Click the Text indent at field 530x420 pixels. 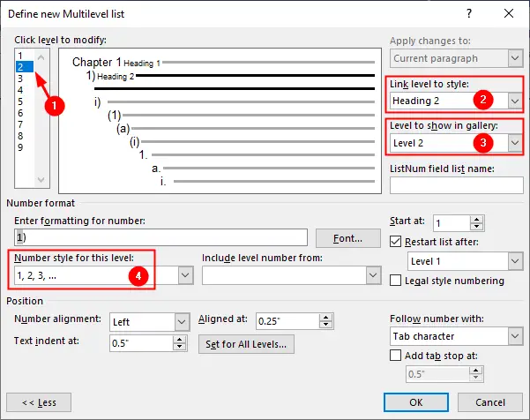(141, 343)
